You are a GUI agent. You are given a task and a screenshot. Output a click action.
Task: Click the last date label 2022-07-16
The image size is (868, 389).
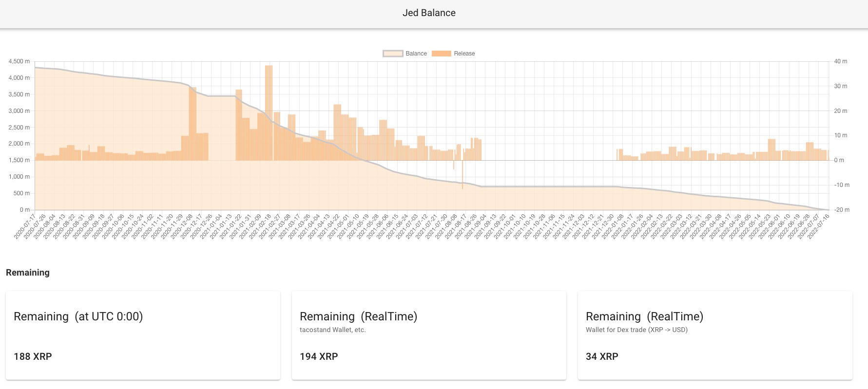819,226
